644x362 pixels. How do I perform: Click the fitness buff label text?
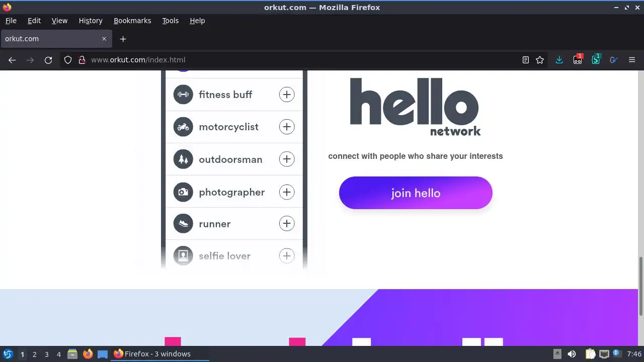(225, 95)
